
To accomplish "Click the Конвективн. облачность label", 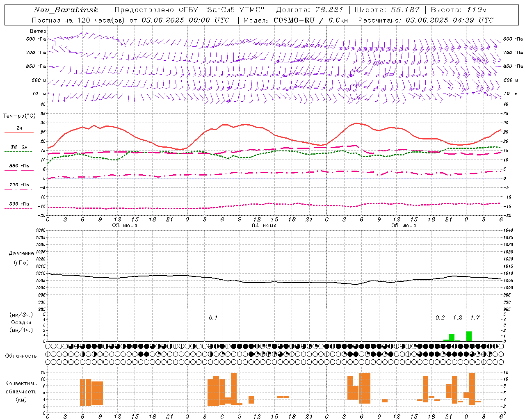I will 21,388.
